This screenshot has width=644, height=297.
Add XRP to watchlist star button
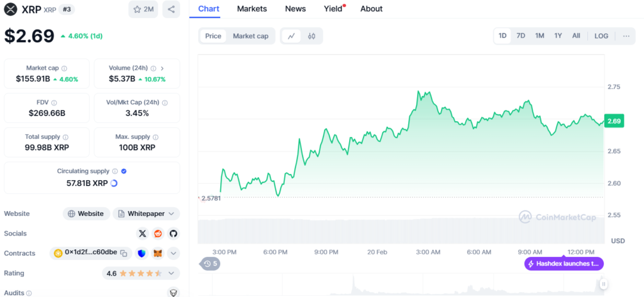point(143,9)
